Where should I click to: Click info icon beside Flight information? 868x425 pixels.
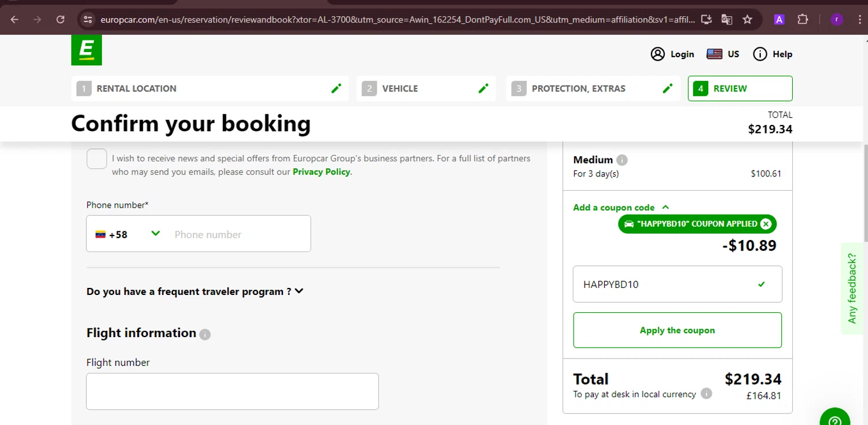(205, 334)
